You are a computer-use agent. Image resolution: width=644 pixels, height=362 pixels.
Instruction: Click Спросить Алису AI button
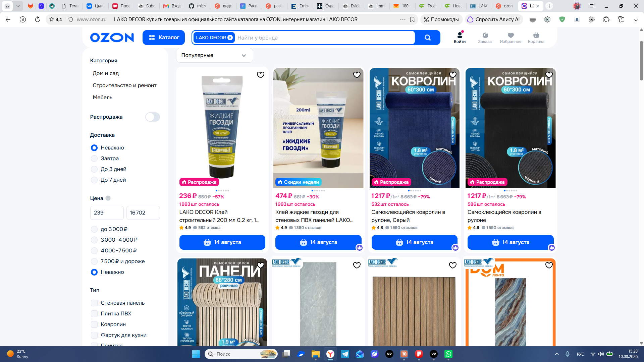tap(493, 19)
